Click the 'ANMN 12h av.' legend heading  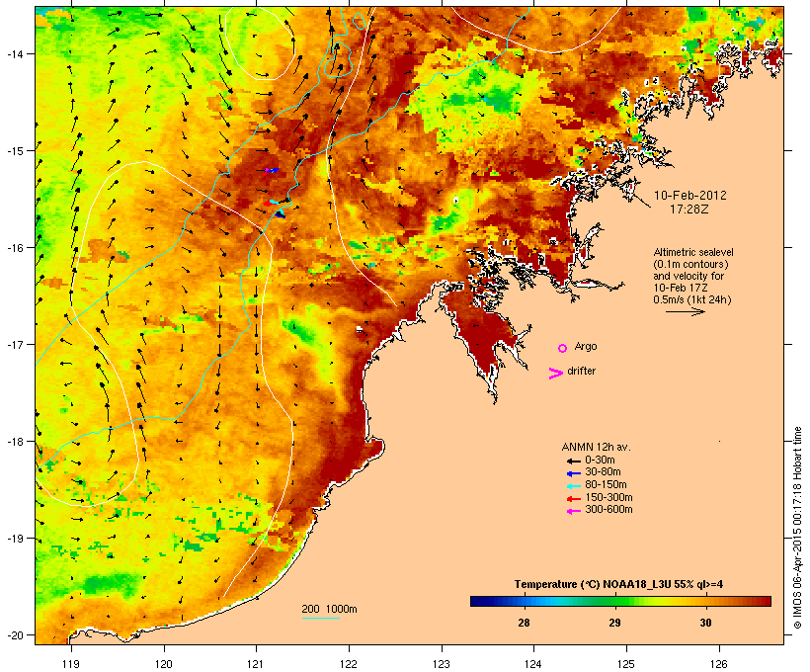(x=596, y=447)
